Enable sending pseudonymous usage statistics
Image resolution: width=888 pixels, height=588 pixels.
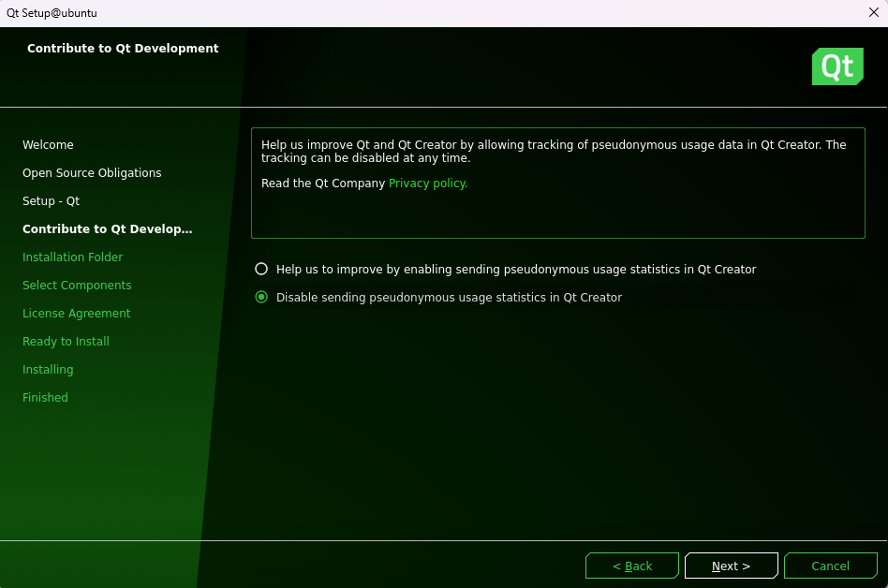click(262, 270)
